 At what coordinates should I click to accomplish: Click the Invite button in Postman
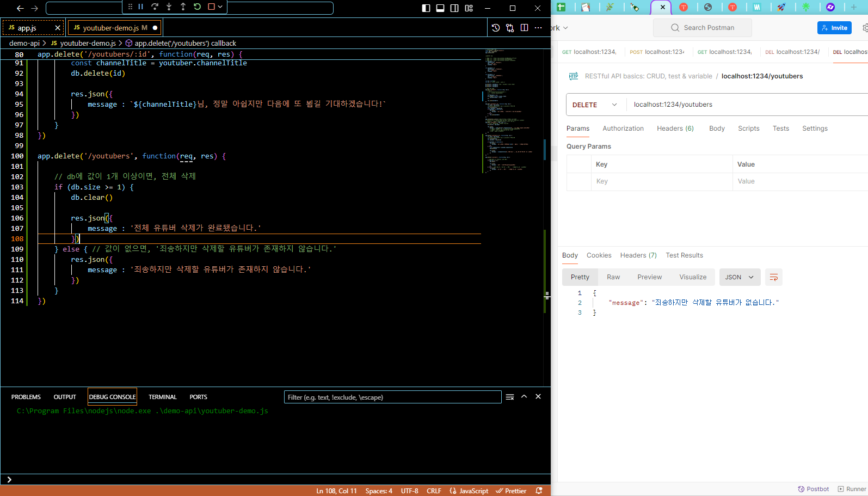pyautogui.click(x=834, y=28)
